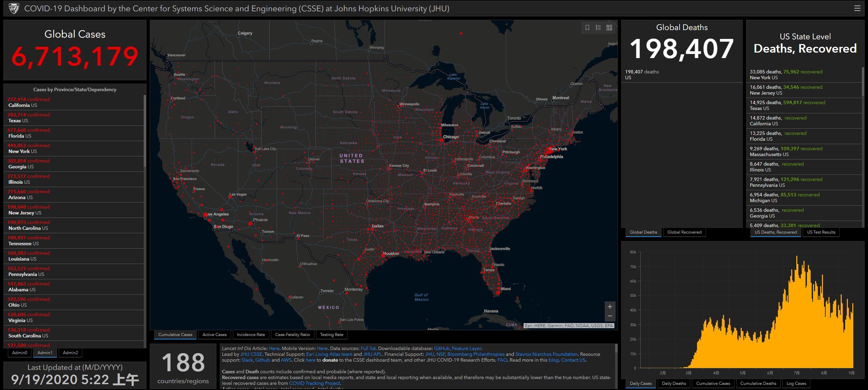Switch chart to Log Cases
868x390 pixels.
796,384
